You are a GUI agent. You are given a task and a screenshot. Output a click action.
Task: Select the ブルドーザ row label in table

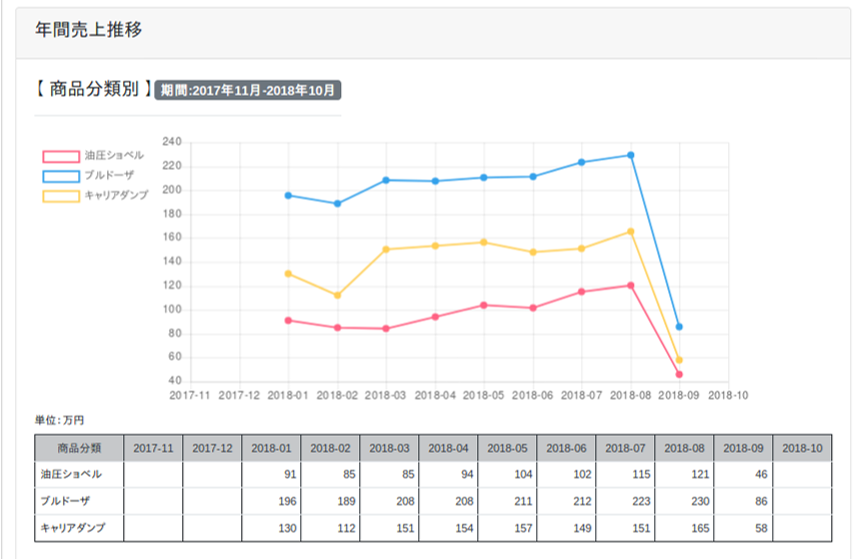click(66, 500)
